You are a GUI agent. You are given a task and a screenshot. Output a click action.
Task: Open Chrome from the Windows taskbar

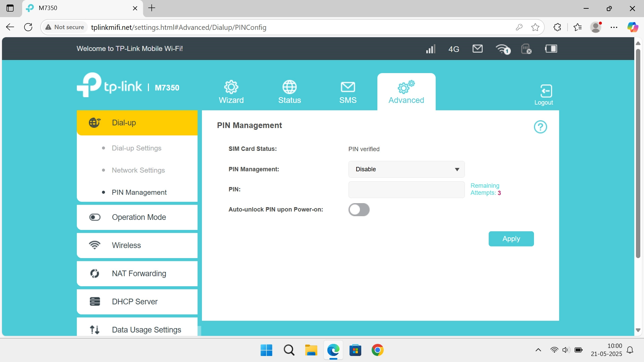377,350
